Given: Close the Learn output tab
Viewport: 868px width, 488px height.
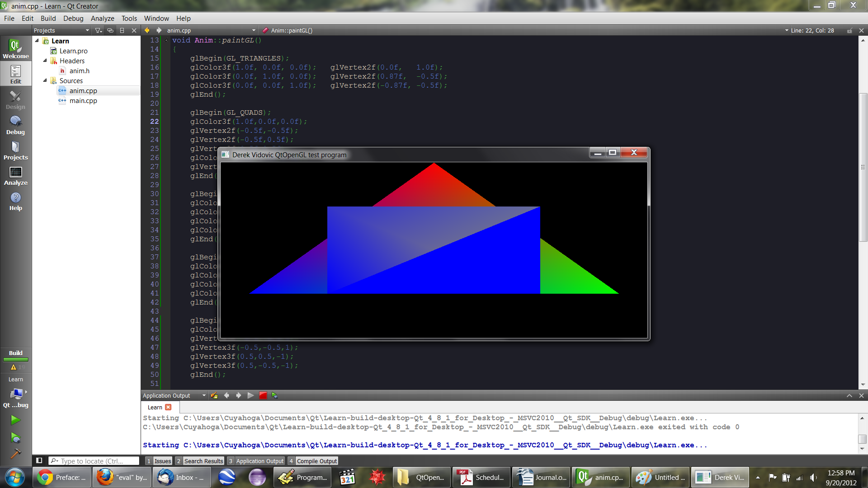Looking at the screenshot, I should pyautogui.click(x=168, y=407).
